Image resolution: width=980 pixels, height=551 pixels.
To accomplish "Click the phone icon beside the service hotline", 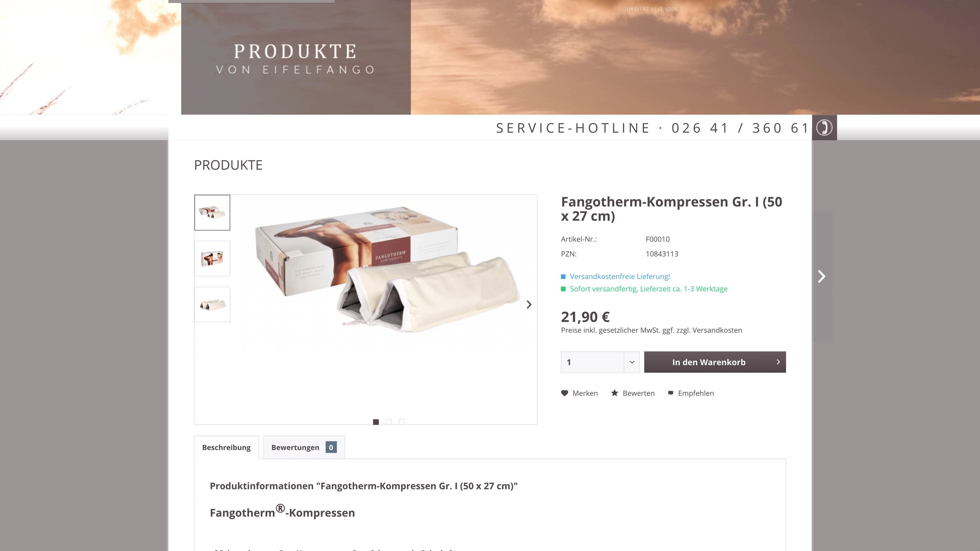I will [x=824, y=127].
